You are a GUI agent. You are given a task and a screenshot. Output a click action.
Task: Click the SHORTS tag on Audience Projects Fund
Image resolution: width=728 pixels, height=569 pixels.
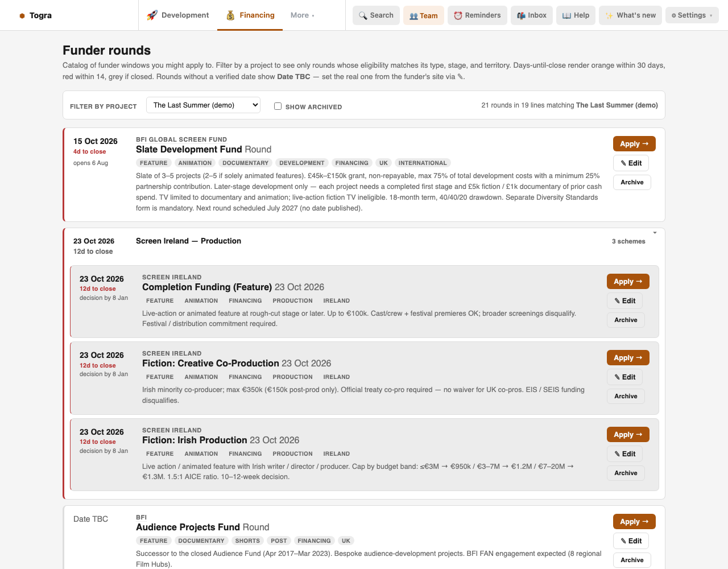[x=247, y=541]
